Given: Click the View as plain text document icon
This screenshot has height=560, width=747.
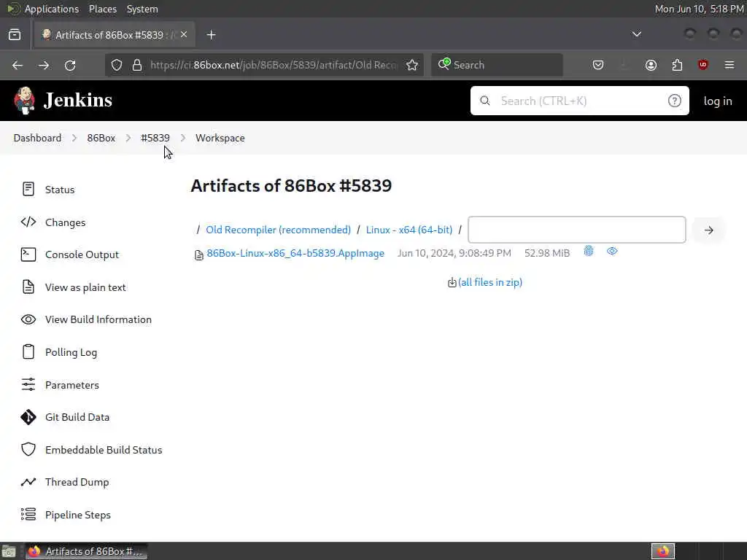Looking at the screenshot, I should 28,287.
